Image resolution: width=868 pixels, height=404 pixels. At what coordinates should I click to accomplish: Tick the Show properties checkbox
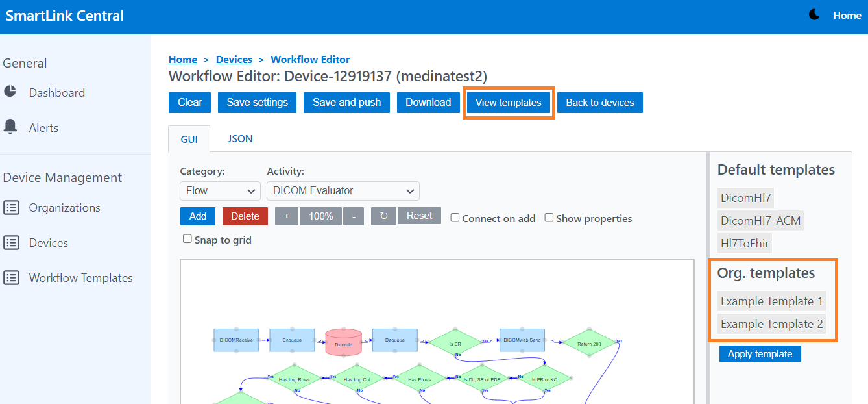[x=549, y=218]
